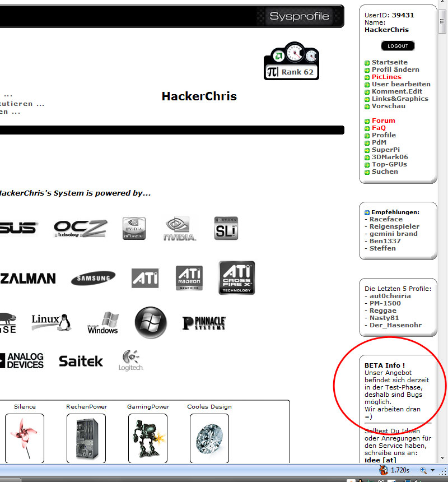Click the Zalman logo

click(x=28, y=279)
